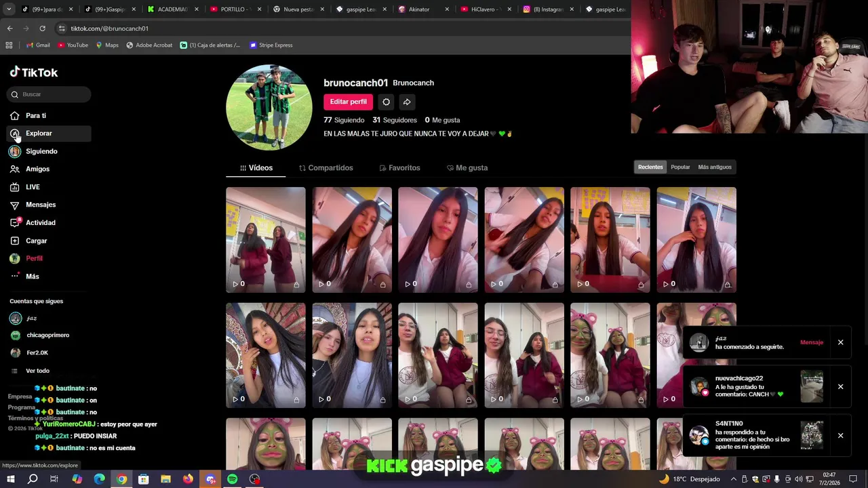Open profile settings gear icon
This screenshot has width=868, height=488.
[x=386, y=102]
